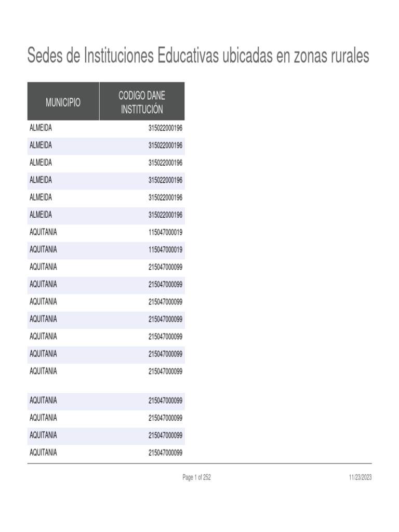This screenshot has height=532, width=399.
Task: Select the second ALMEIDA municipality cell
Action: tap(41, 145)
